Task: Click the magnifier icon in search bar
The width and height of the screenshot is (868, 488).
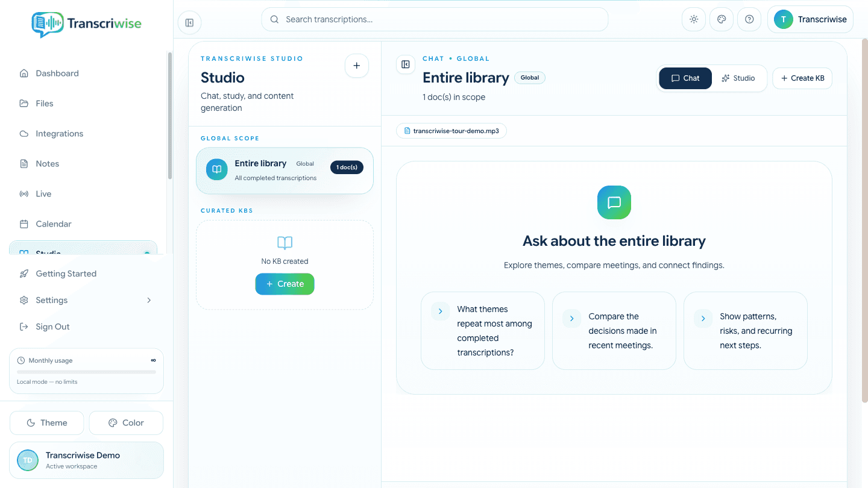Action: (274, 19)
